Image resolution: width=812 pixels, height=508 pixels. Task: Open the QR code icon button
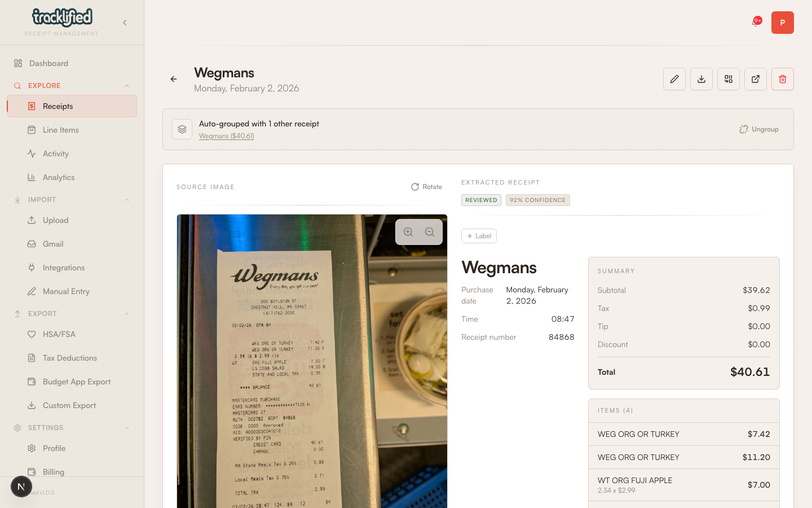point(729,79)
